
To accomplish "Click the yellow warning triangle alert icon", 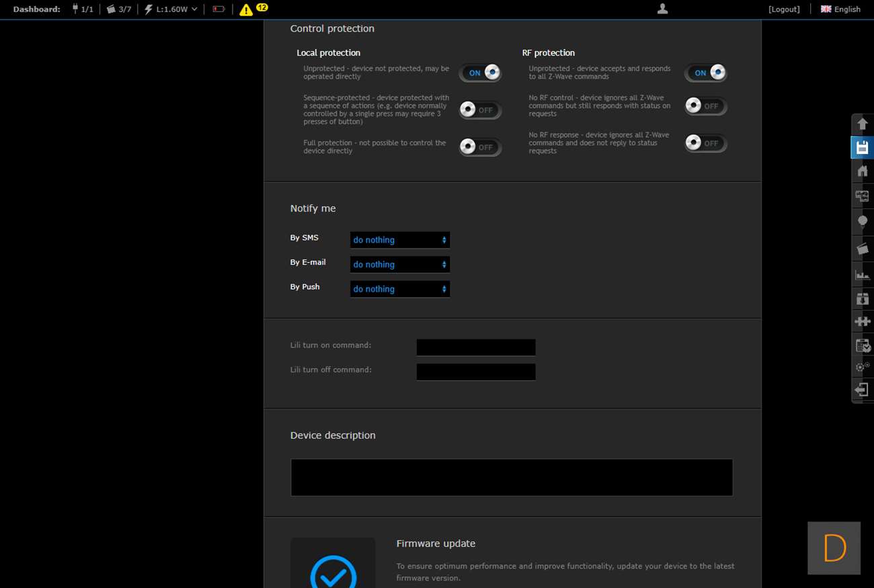I will 246,9.
